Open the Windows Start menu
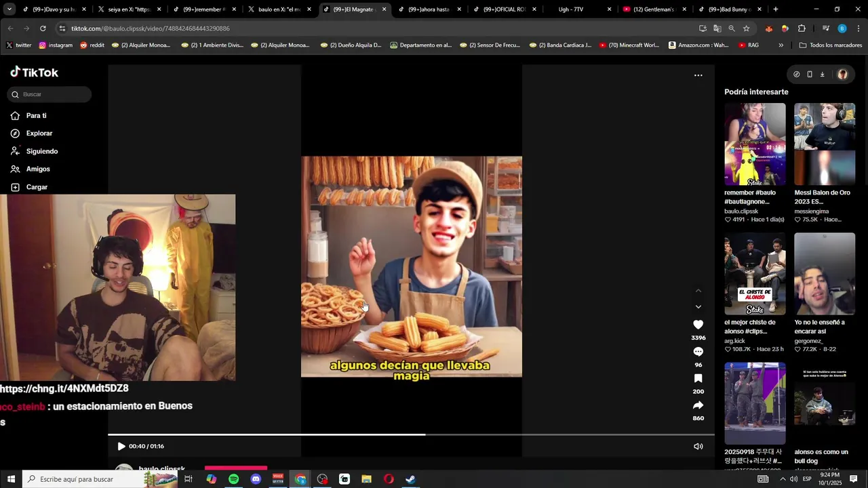The height and width of the screenshot is (488, 868). tap(11, 479)
